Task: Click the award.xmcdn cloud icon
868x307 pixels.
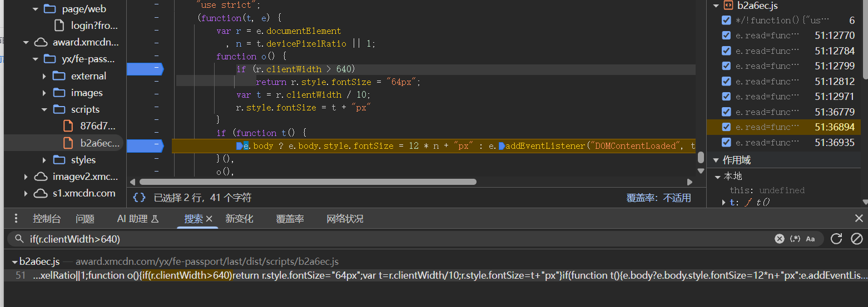Action: click(x=41, y=42)
